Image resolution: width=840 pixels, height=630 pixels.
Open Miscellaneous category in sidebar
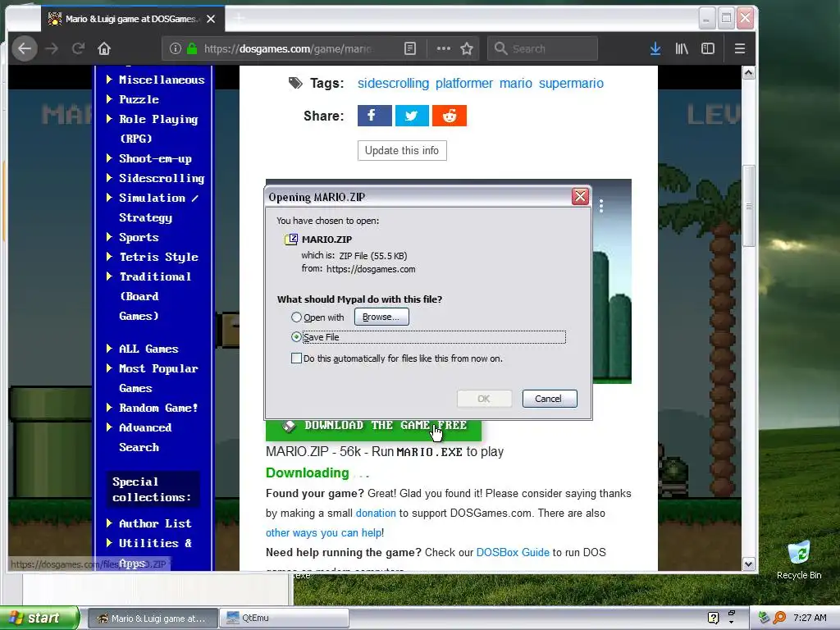pos(162,80)
